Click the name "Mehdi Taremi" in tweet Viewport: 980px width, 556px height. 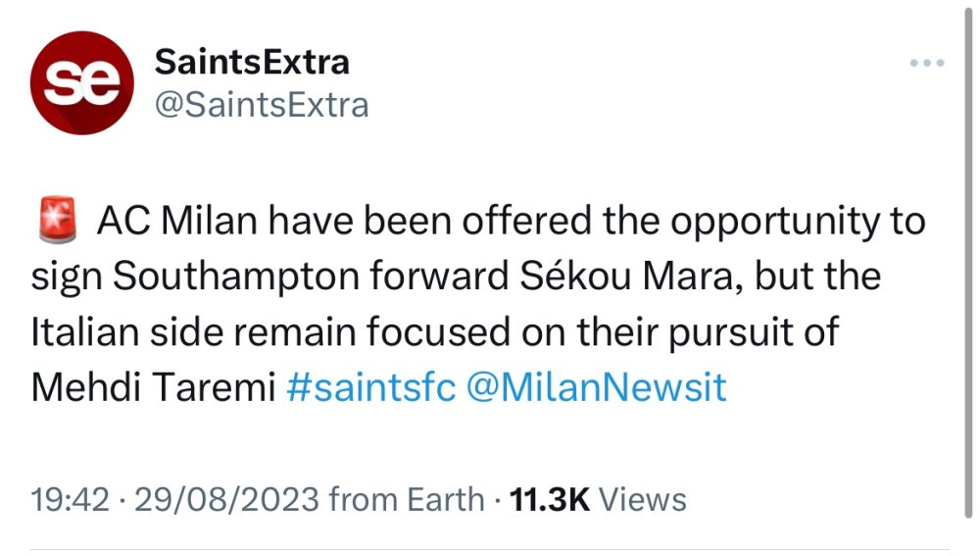(154, 387)
